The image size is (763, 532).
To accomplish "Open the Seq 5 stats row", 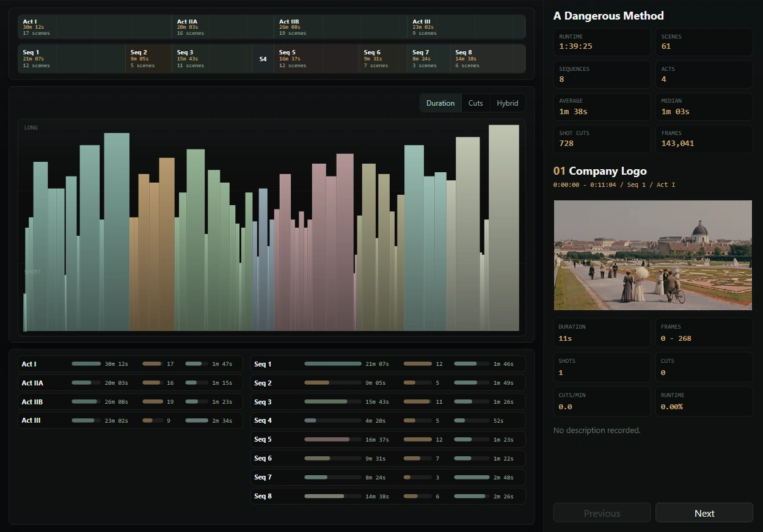I will click(x=388, y=439).
